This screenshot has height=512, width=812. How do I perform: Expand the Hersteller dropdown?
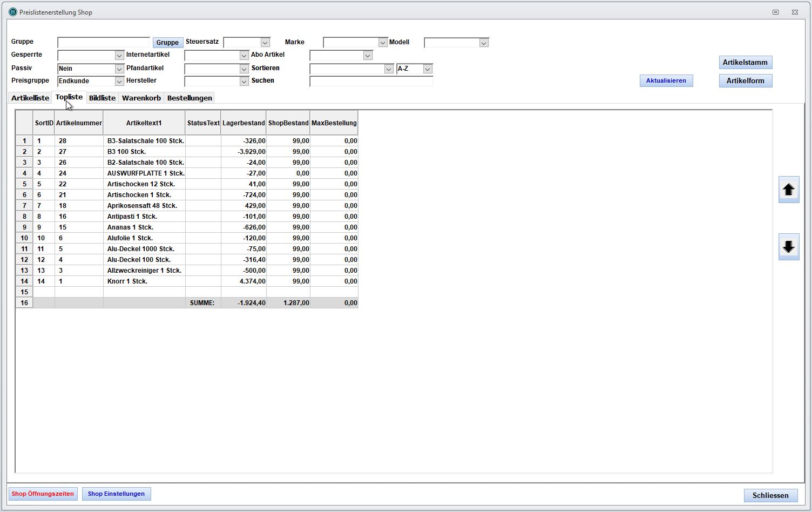[243, 82]
